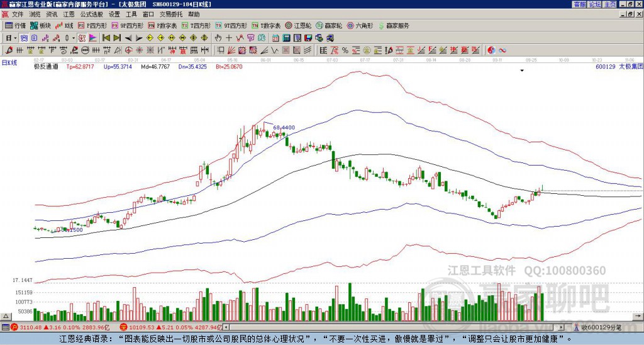This screenshot has width=644, height=345.
Task: Select the crosshair cursor tool
Action: (x=229, y=38)
